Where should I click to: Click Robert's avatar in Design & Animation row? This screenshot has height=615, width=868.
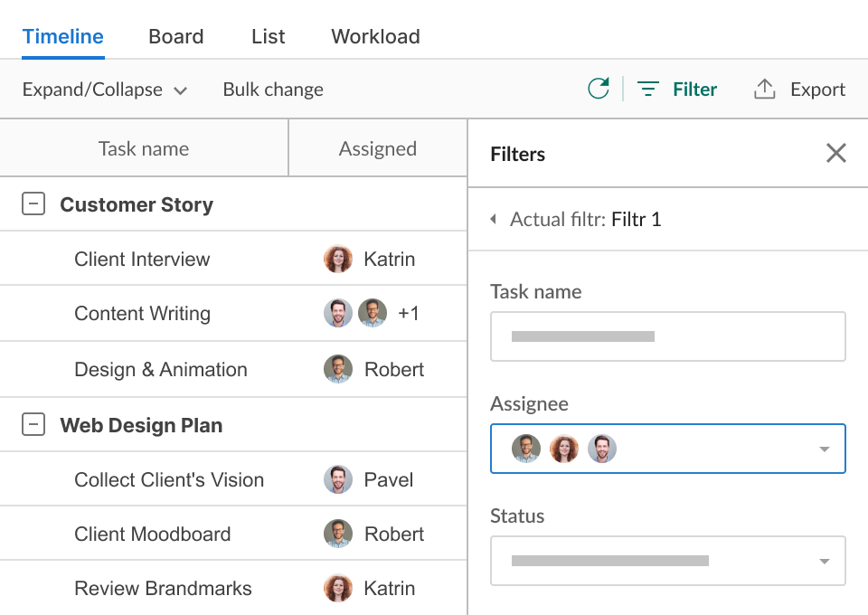pos(338,369)
